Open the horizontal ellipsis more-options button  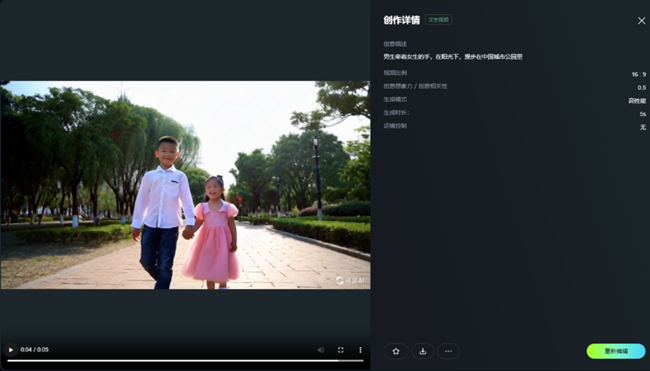click(448, 351)
